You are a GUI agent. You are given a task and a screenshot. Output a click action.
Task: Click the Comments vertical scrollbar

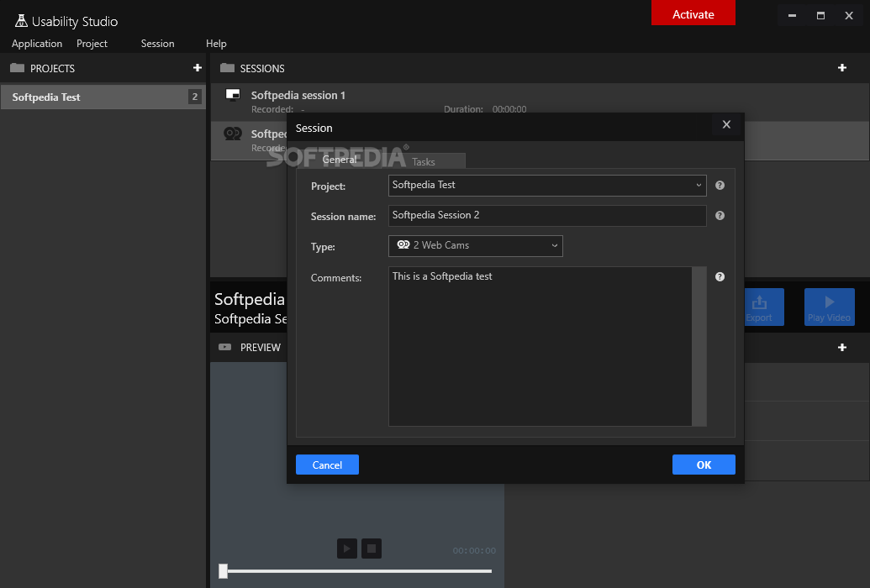pyautogui.click(x=699, y=346)
